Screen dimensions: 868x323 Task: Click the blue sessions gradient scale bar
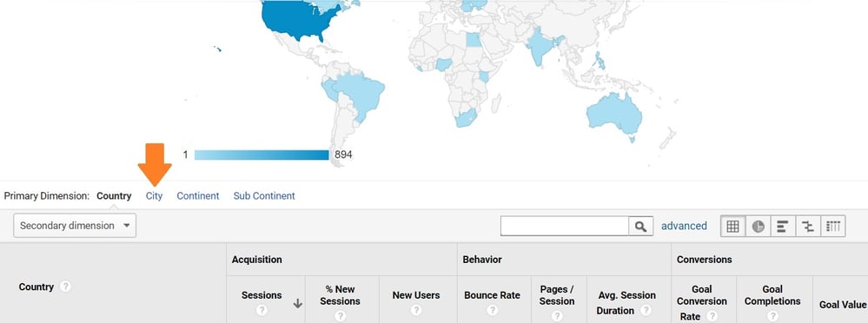[262, 155]
